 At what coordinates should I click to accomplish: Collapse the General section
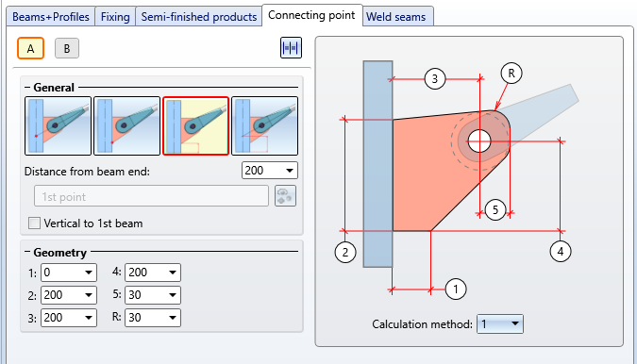pyautogui.click(x=27, y=88)
